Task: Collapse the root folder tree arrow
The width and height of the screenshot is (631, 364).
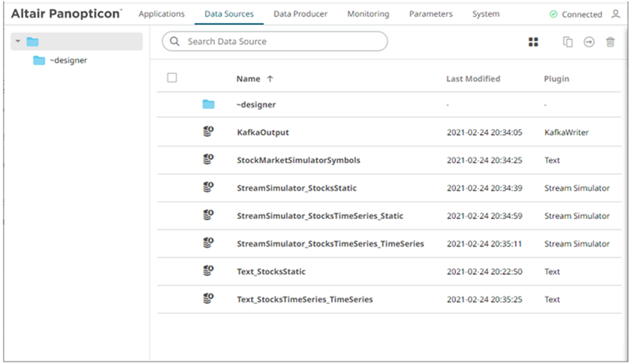Action: click(x=18, y=42)
